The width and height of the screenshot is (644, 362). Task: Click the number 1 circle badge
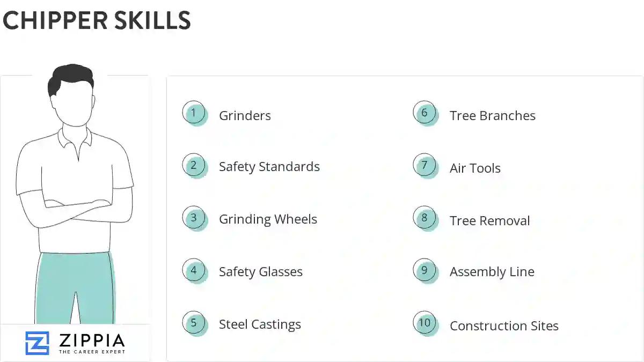(x=194, y=113)
